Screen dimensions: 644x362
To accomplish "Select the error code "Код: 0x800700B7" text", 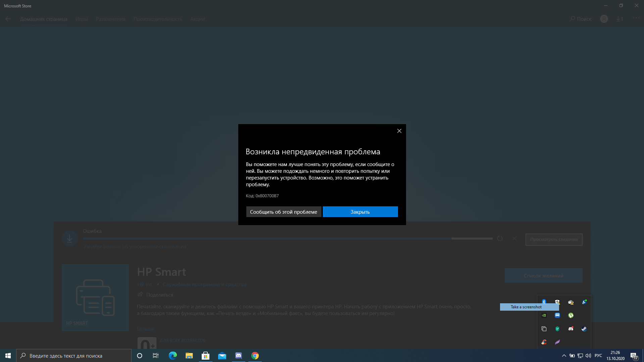I will [262, 196].
